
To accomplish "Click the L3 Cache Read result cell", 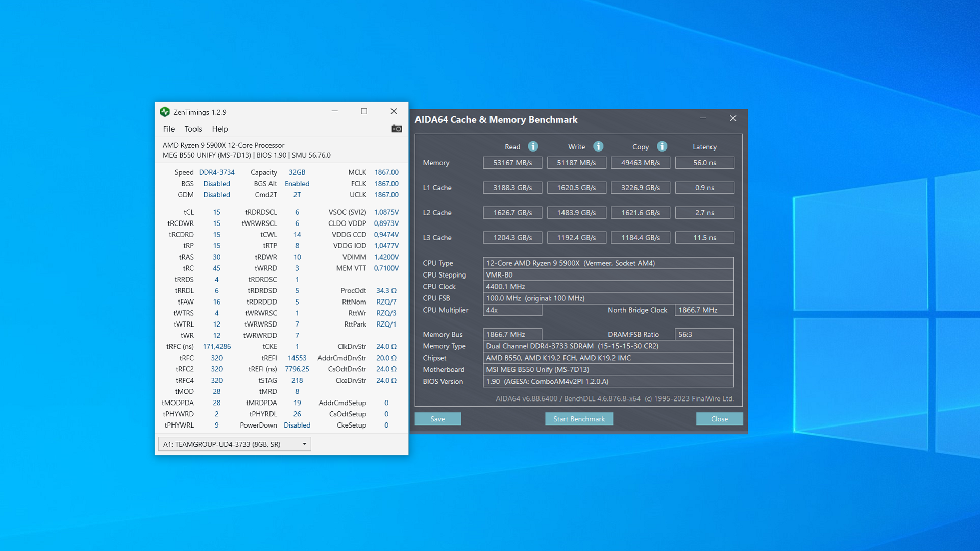I will pos(512,238).
